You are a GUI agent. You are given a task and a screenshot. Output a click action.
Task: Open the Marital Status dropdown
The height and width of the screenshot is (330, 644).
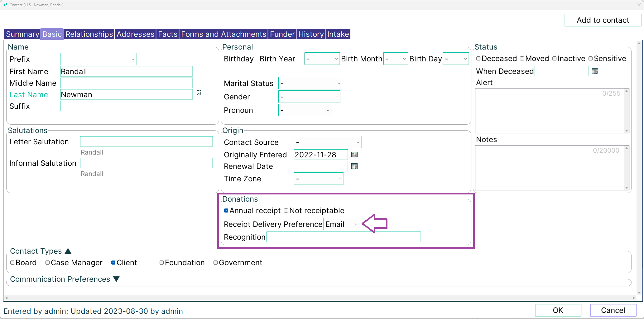click(310, 83)
